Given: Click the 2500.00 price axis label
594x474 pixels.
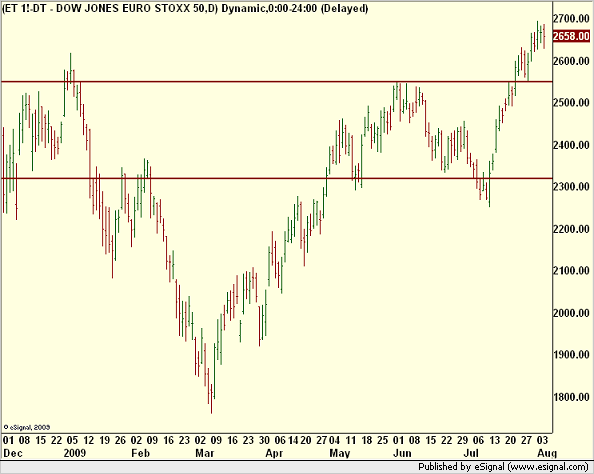Looking at the screenshot, I should [x=571, y=103].
